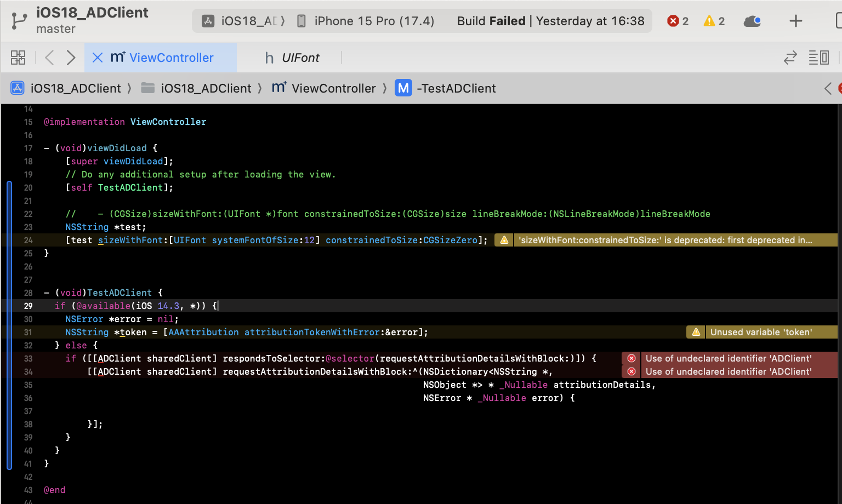The height and width of the screenshot is (504, 842).
Task: Select the ViewController editor tab
Action: [162, 58]
